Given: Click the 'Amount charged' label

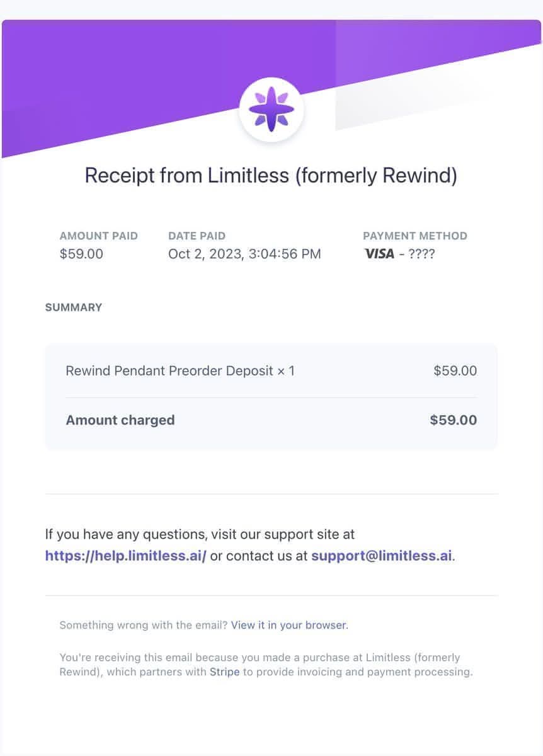Looking at the screenshot, I should 120,420.
